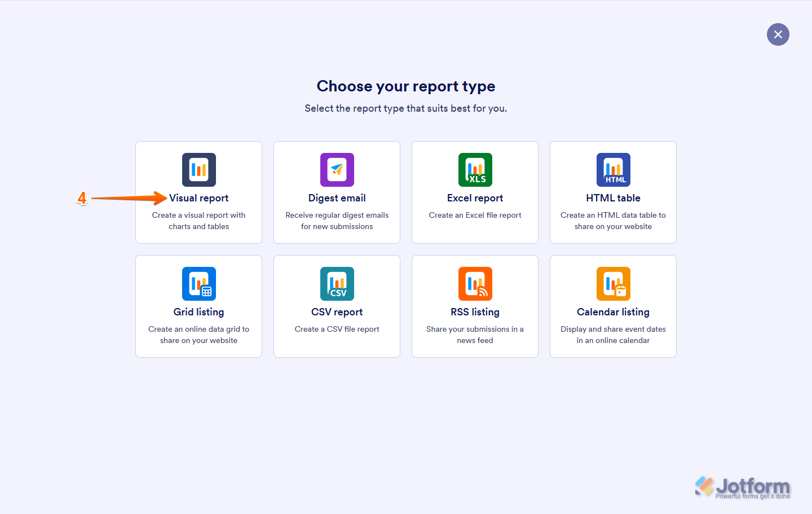The height and width of the screenshot is (514, 812).
Task: Click the Jotform logo
Action: point(742,486)
